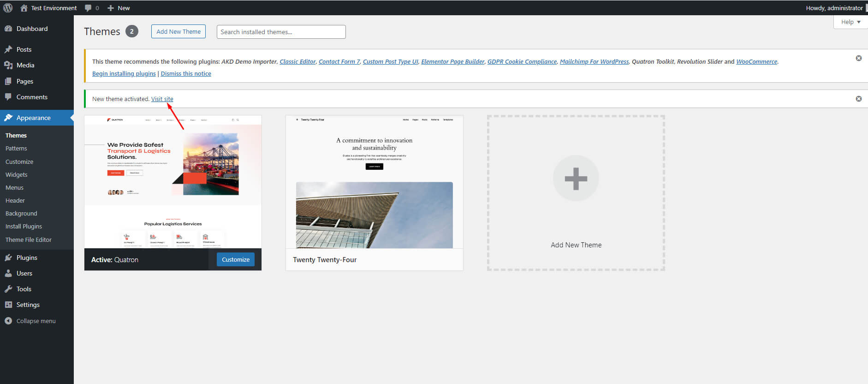Click the Add New Theme button

pos(178,31)
